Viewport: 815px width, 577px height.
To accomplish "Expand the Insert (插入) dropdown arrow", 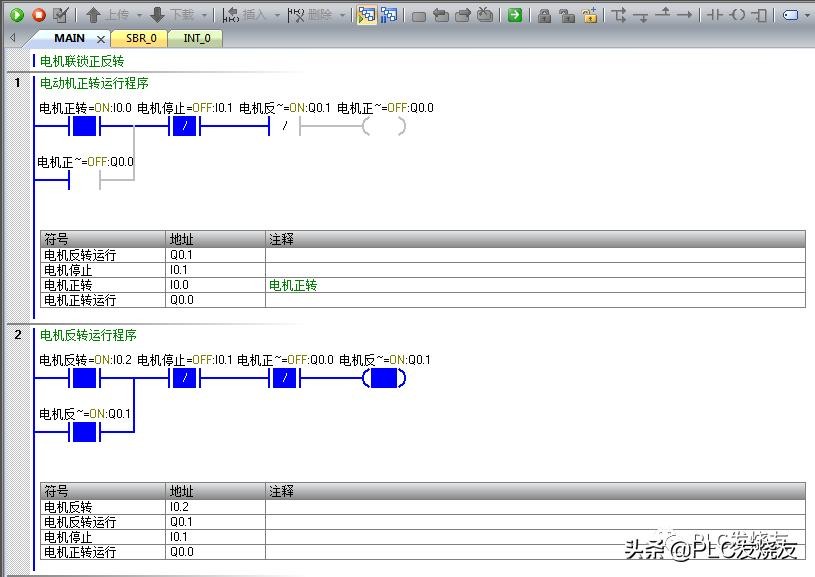I will (x=275, y=15).
